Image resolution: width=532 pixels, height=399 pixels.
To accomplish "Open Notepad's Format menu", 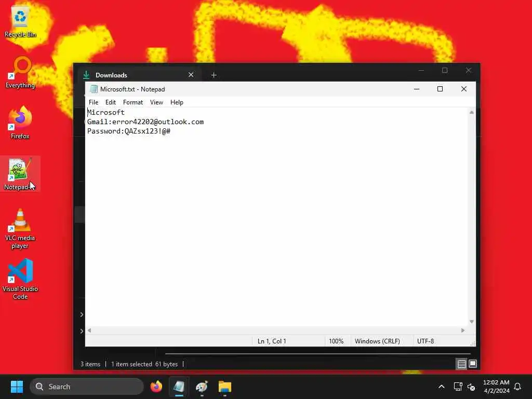I will pyautogui.click(x=132, y=102).
